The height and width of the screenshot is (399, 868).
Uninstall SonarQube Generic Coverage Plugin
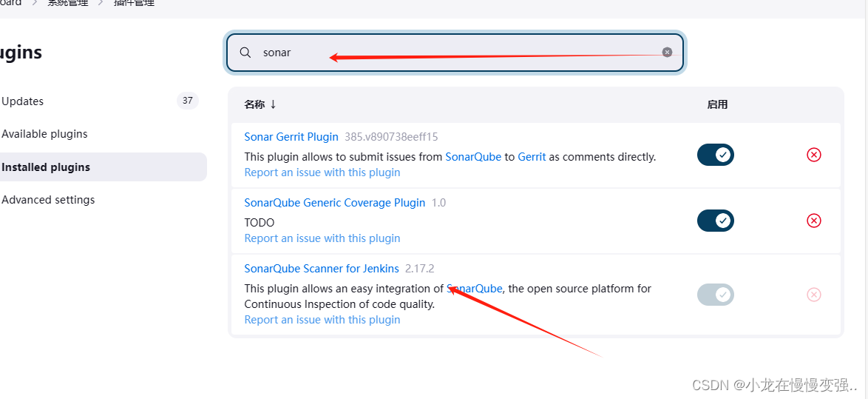click(814, 221)
